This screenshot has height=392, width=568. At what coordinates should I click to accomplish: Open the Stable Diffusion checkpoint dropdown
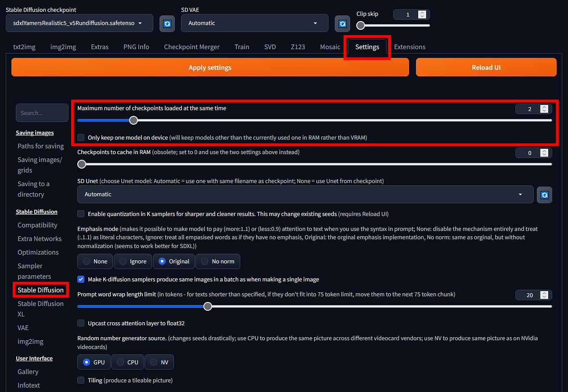click(x=80, y=23)
